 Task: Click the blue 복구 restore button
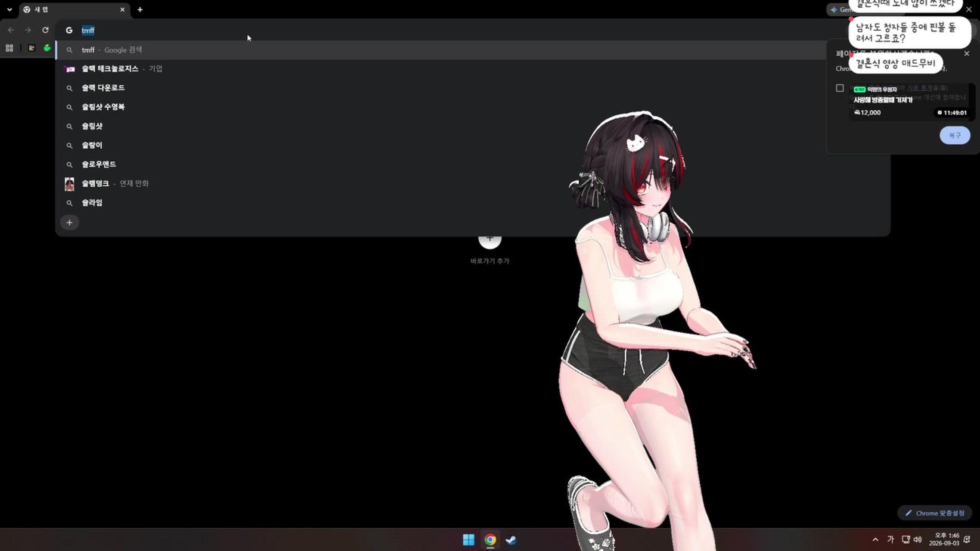[x=955, y=135]
